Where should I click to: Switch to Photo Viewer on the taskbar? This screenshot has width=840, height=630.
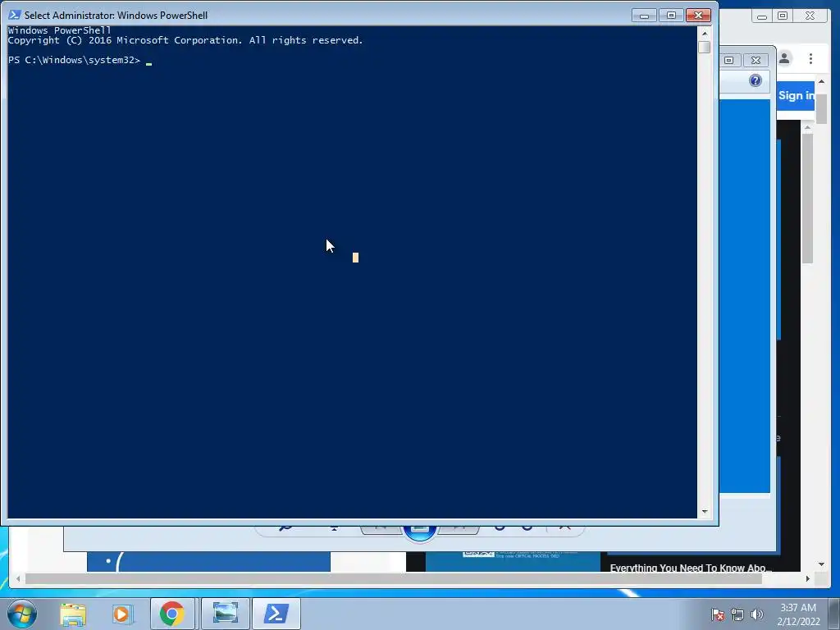pos(225,614)
